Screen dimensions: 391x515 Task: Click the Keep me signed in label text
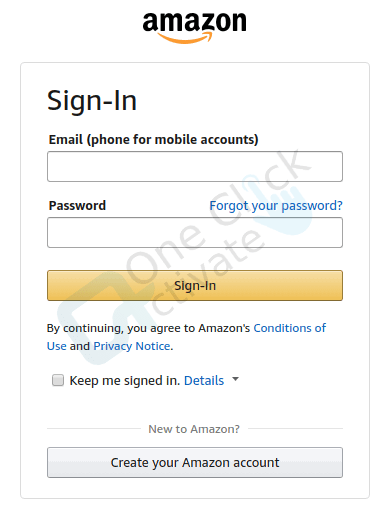[x=125, y=381]
